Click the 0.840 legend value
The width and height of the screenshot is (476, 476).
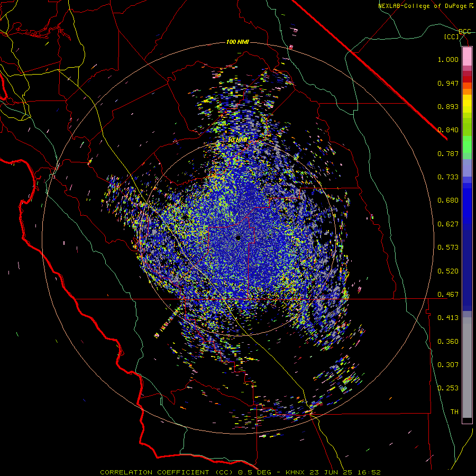pos(448,130)
